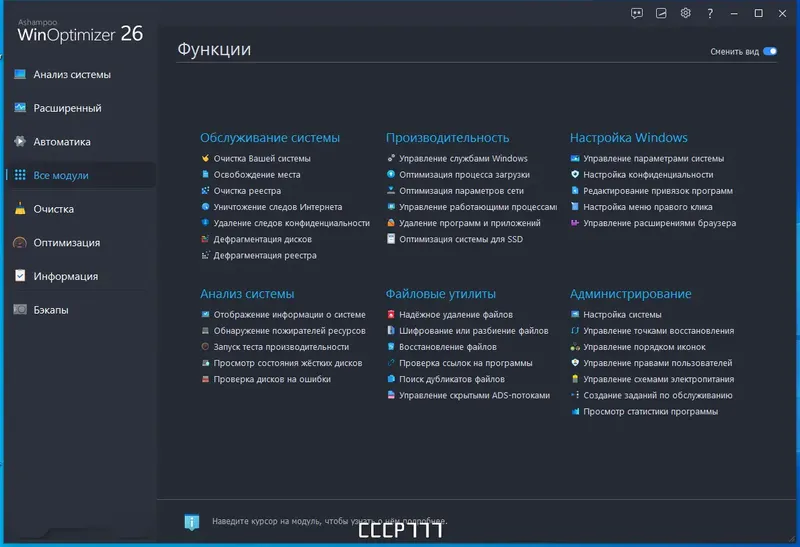Open Настройка меню правого клика
Screen dimensions: 800x547
648,207
